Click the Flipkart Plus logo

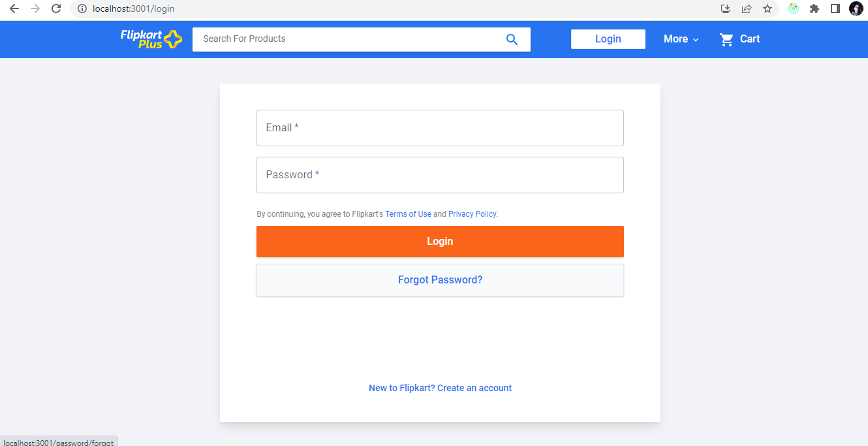click(x=151, y=39)
